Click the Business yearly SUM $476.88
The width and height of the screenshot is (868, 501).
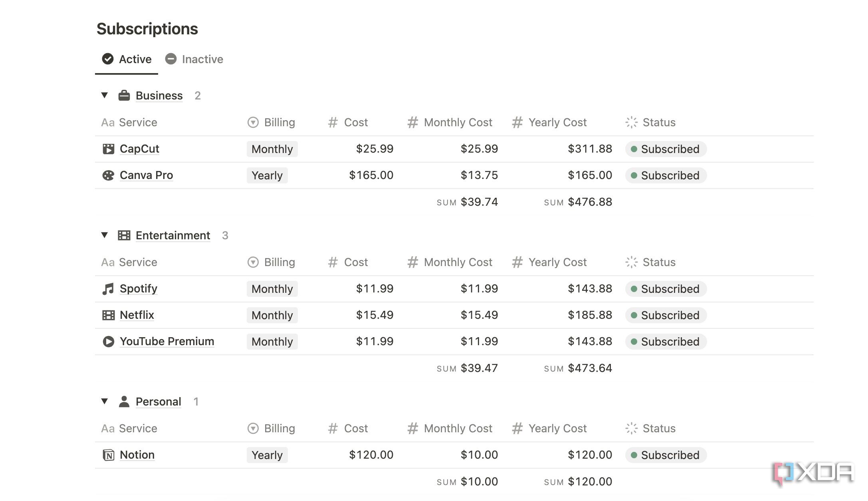[x=578, y=202]
